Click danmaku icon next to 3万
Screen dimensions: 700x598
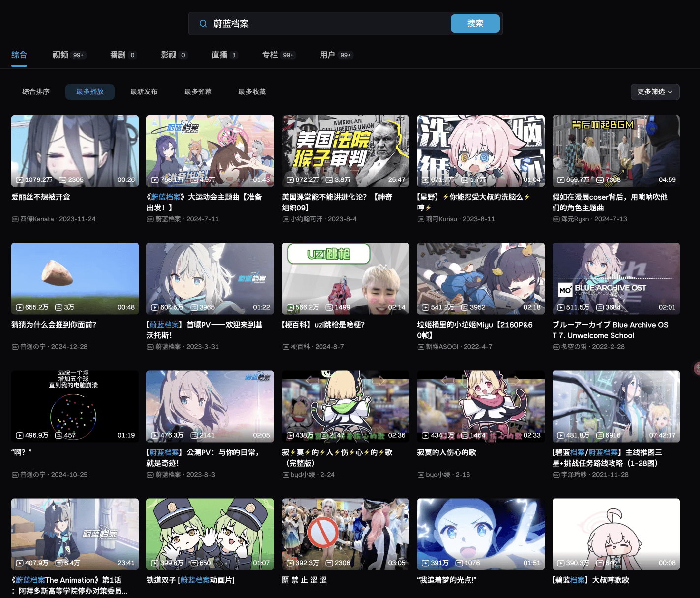(58, 307)
